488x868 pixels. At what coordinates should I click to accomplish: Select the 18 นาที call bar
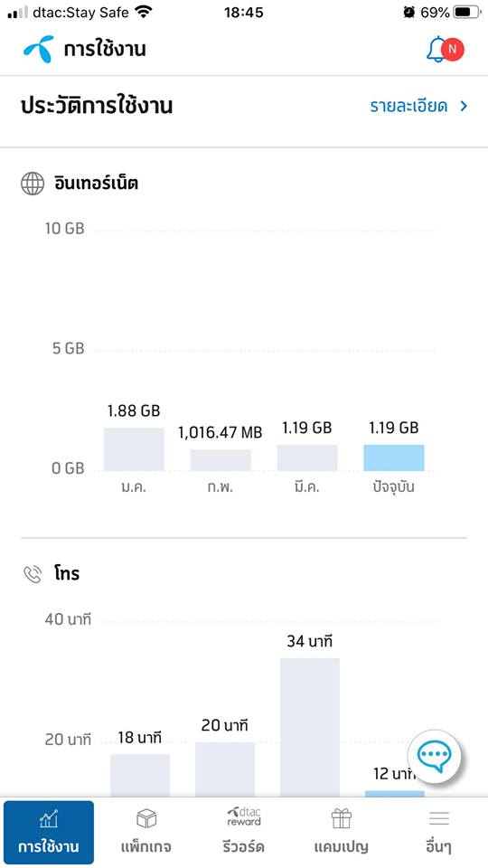[x=140, y=776]
